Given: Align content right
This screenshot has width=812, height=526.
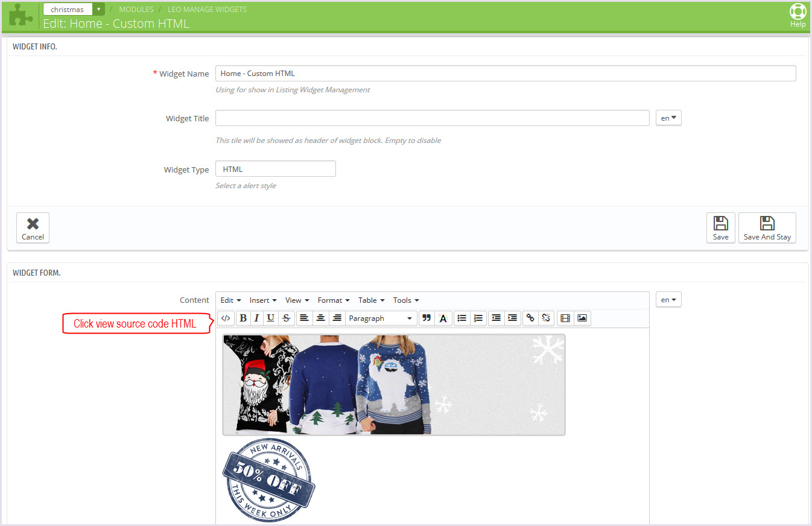Looking at the screenshot, I should [337, 318].
